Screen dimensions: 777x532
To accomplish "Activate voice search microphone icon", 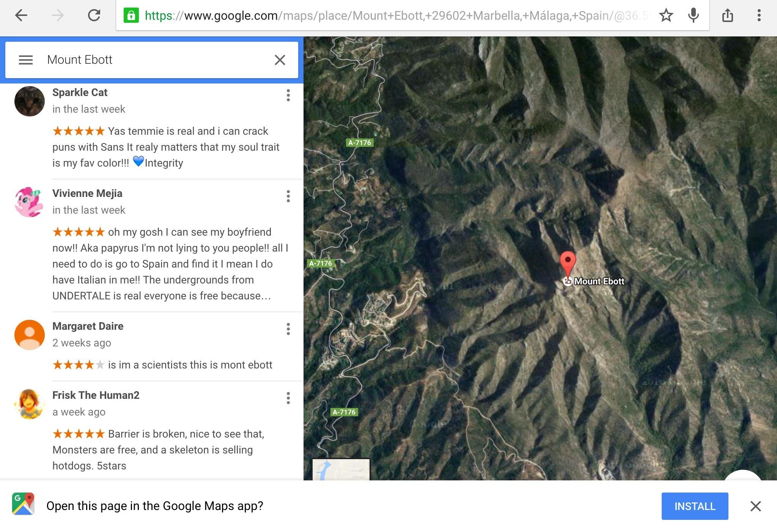I will [x=694, y=16].
